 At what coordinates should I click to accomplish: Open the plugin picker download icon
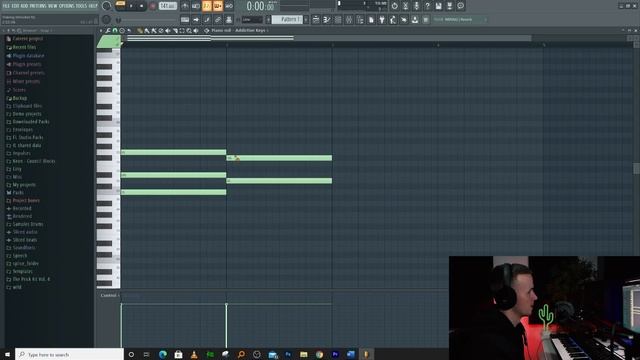click(415, 20)
